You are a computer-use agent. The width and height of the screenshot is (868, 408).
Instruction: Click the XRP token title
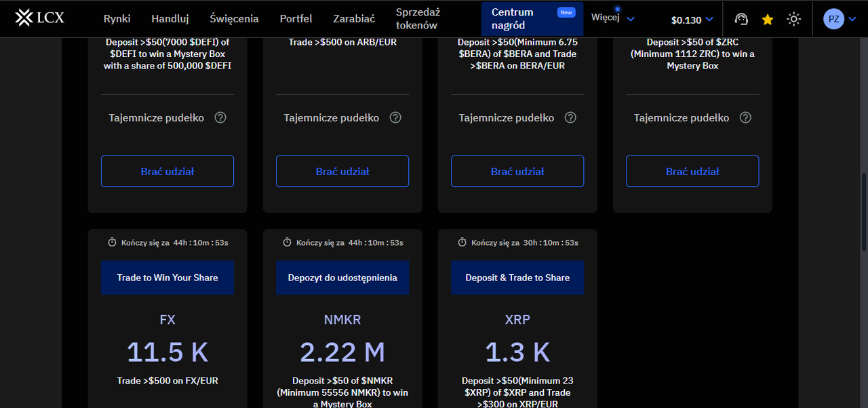[x=517, y=320]
